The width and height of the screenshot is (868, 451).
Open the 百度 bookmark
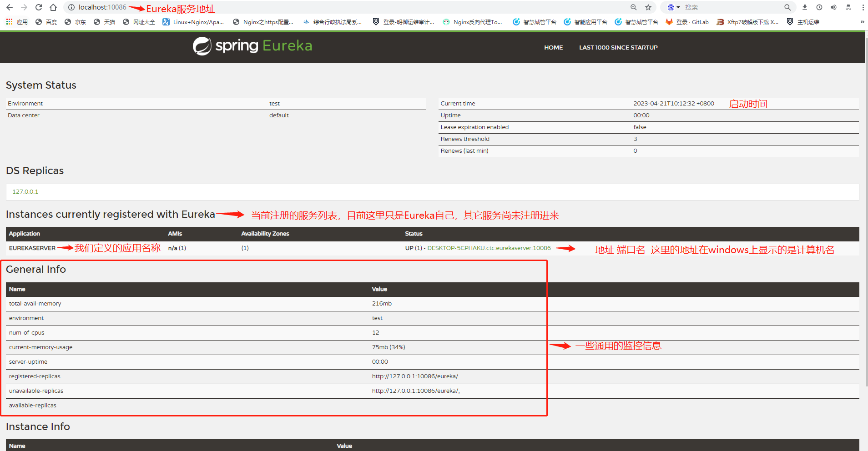(x=46, y=22)
